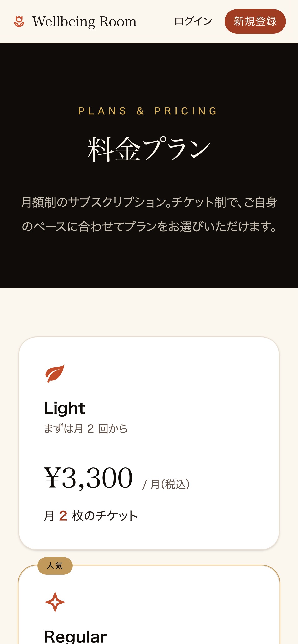Screen dimensions: 298x644
Task: Click the ¥3,300 price text
Action: 88,478
